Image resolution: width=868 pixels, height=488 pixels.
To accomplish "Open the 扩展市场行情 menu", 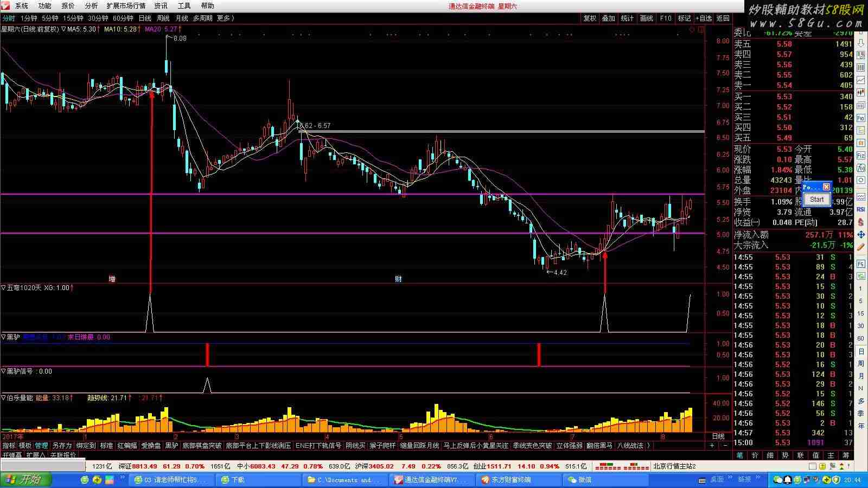I will pos(126,5).
